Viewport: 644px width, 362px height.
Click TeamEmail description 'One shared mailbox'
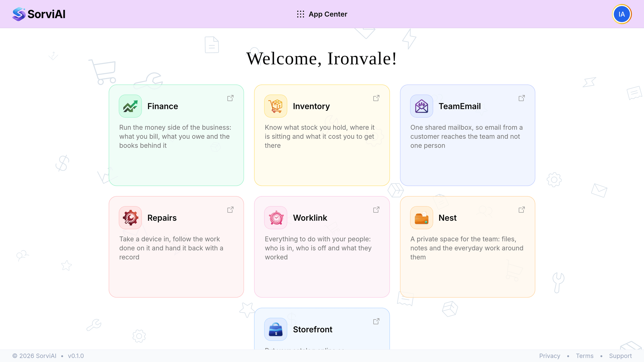click(467, 136)
